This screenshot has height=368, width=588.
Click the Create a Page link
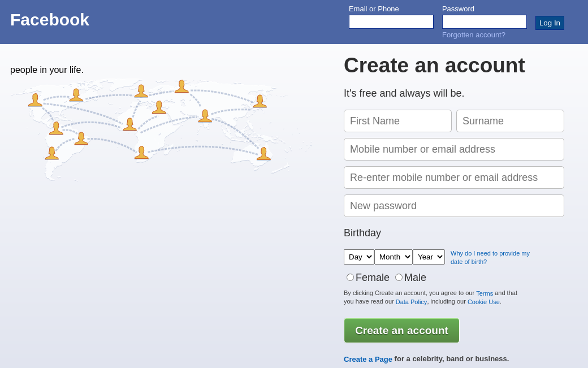(368, 359)
